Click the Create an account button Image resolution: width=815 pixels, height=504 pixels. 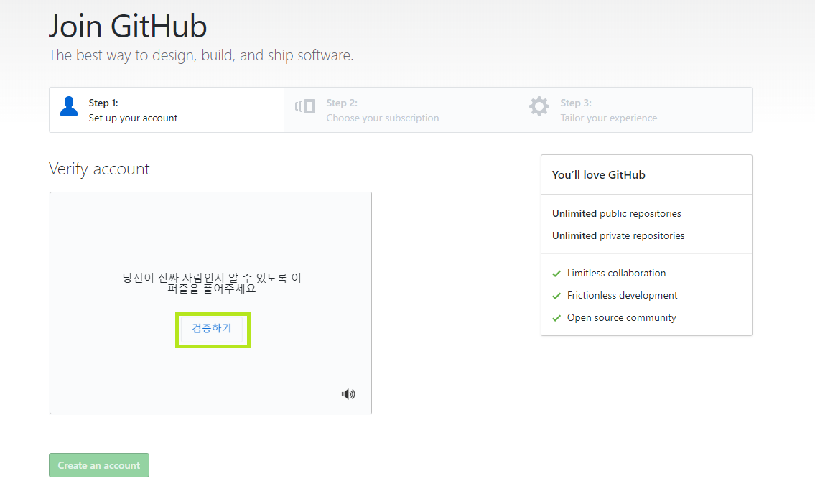(99, 465)
